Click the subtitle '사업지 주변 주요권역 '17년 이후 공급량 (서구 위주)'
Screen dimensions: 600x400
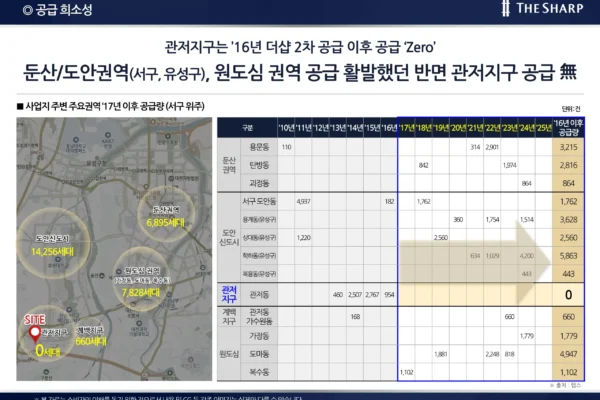point(111,106)
